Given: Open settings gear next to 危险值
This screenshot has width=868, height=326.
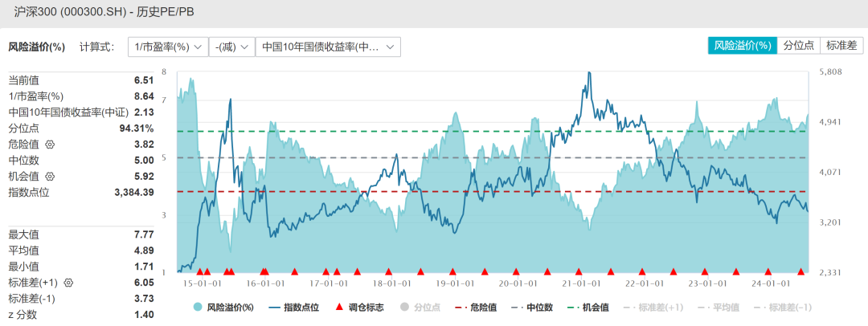Looking at the screenshot, I should (51, 145).
